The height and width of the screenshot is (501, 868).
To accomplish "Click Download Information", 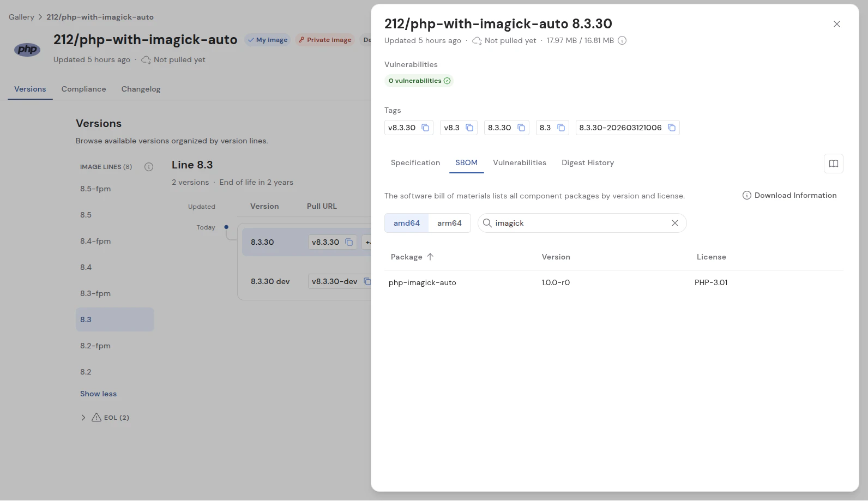I will pos(789,195).
